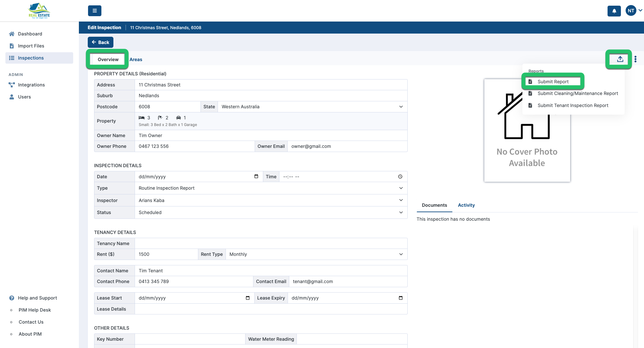
Task: Click the upload/submit report icon
Action: (x=620, y=59)
